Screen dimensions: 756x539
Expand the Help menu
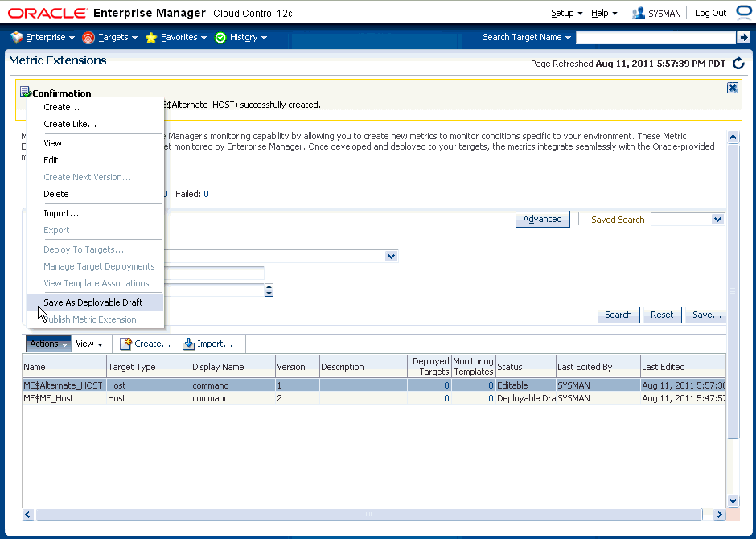tap(604, 13)
